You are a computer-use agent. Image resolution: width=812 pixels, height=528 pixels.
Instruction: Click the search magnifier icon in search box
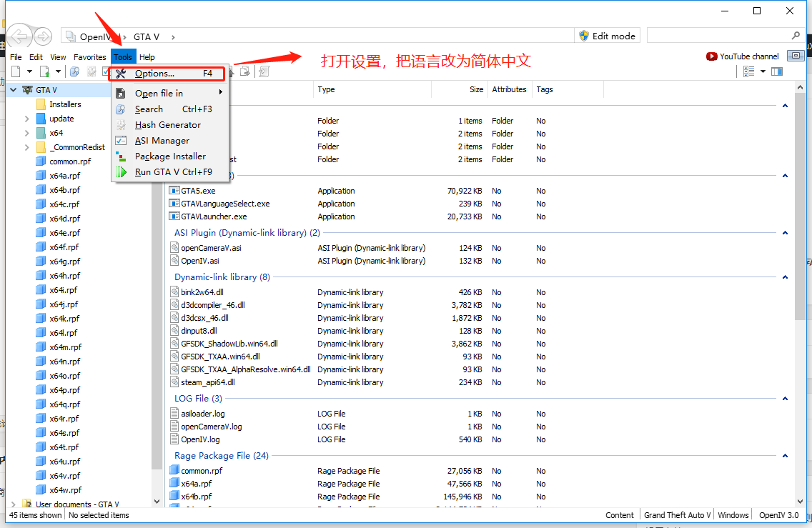coord(796,35)
